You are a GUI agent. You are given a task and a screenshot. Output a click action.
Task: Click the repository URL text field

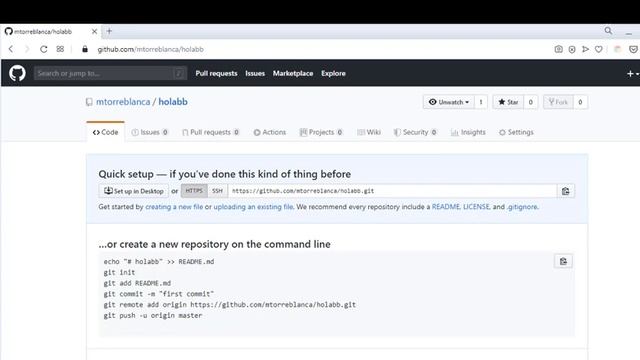tap(392, 191)
